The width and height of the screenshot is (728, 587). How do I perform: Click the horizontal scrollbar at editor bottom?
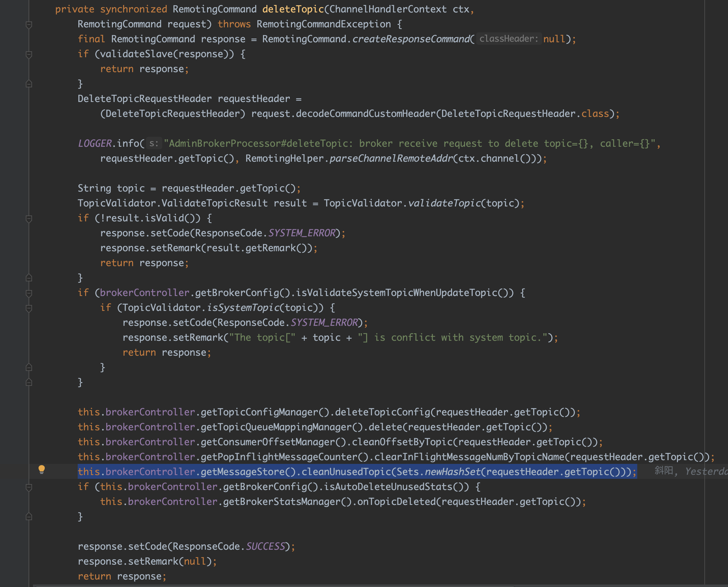tap(274, 585)
